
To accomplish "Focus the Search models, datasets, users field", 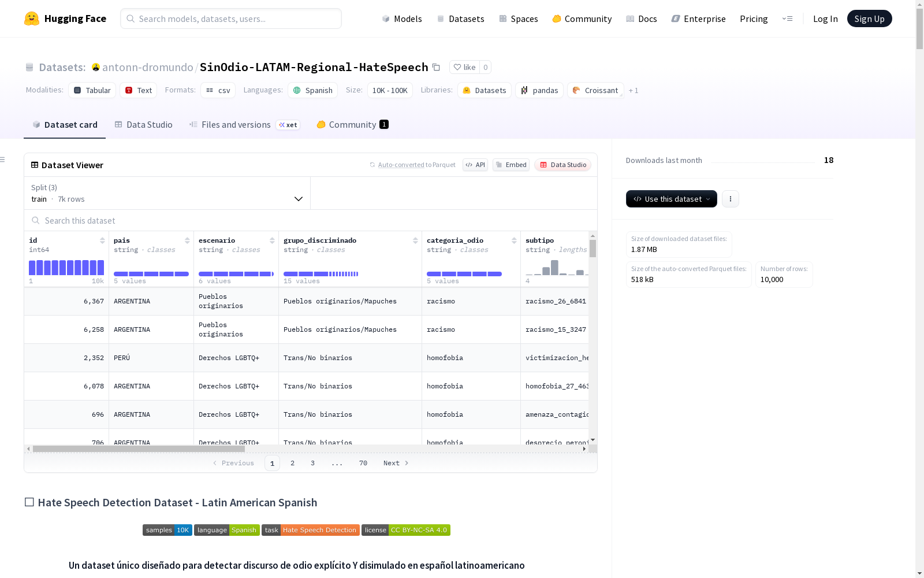I will 231,18.
